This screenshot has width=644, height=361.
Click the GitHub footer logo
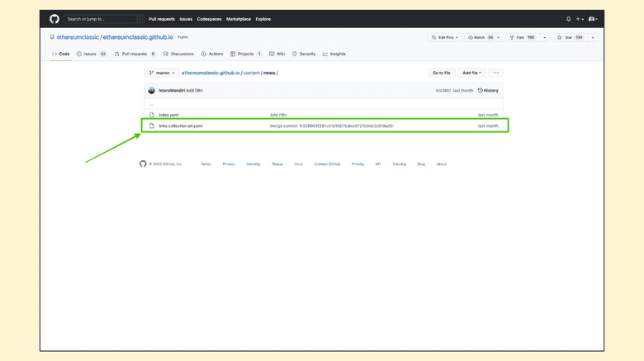pyautogui.click(x=143, y=164)
